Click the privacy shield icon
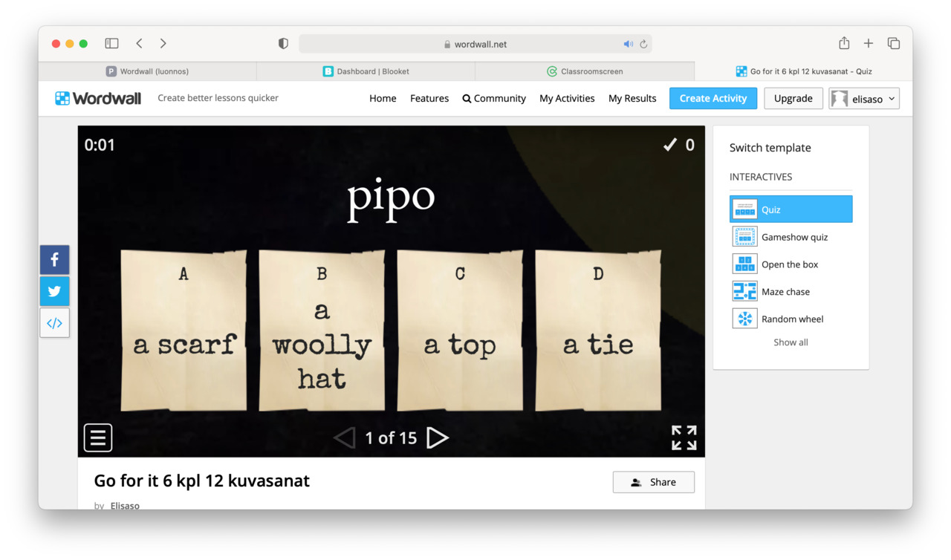 point(283,44)
